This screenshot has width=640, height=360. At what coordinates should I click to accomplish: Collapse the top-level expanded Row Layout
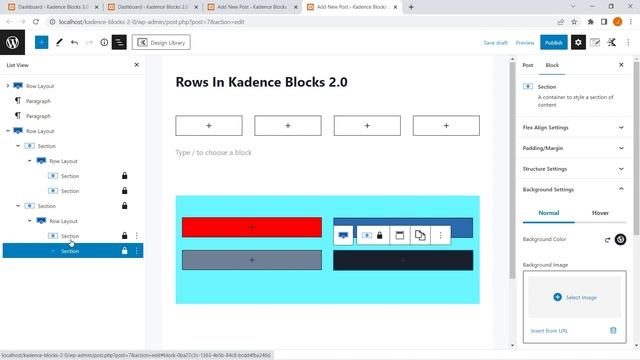8,131
